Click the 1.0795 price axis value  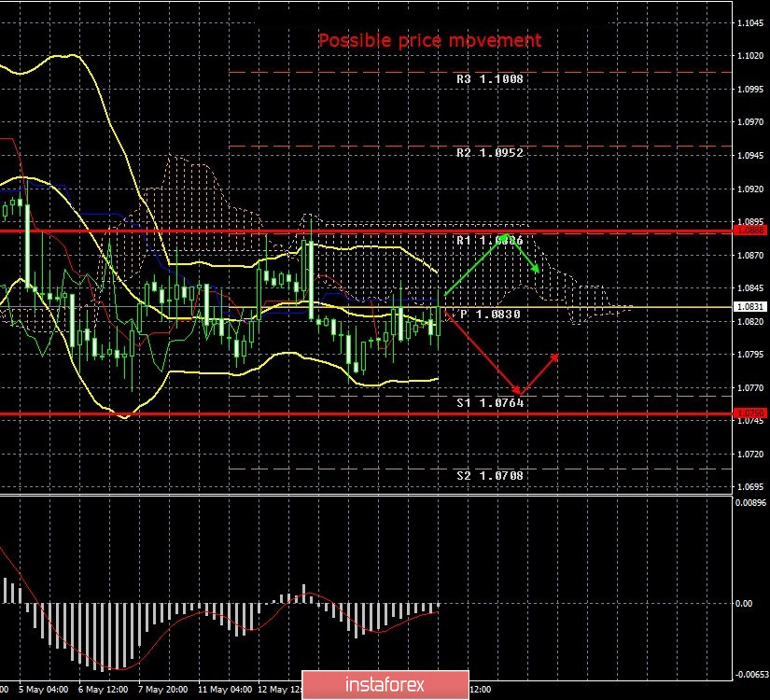750,355
